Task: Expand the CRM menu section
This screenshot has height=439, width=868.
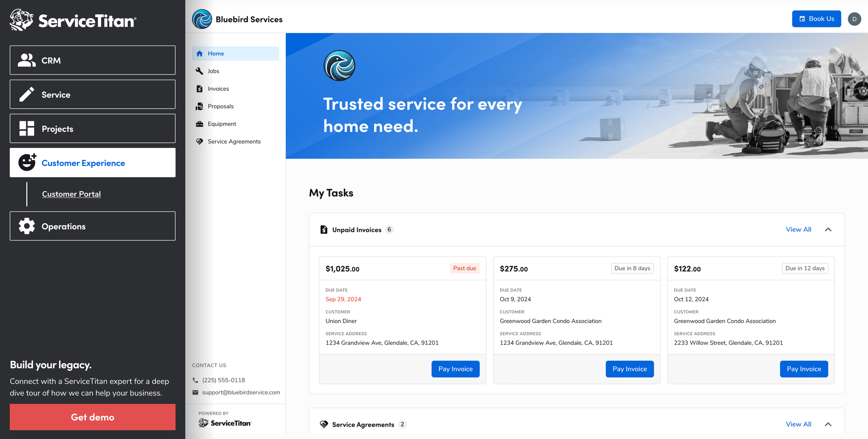Action: coord(93,60)
